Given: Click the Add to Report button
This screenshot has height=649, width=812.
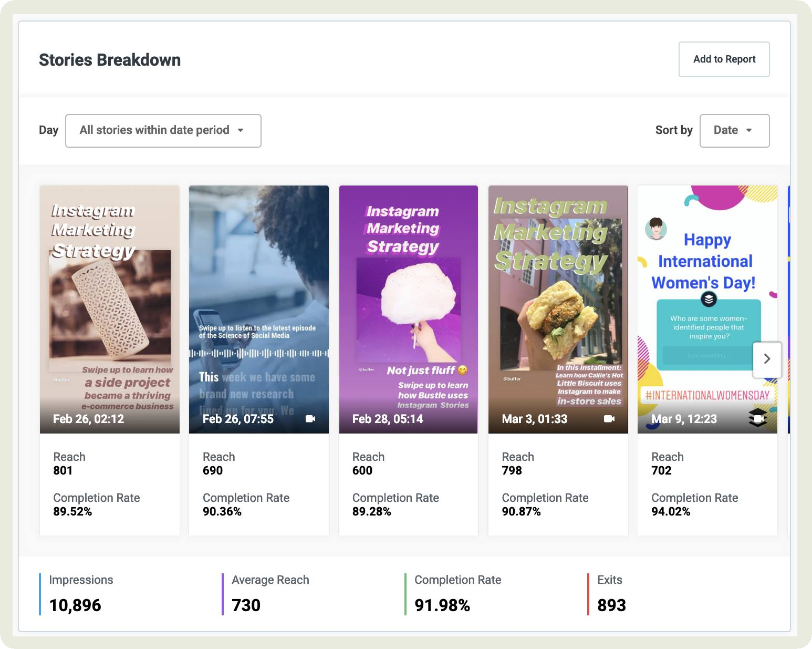Looking at the screenshot, I should point(724,59).
